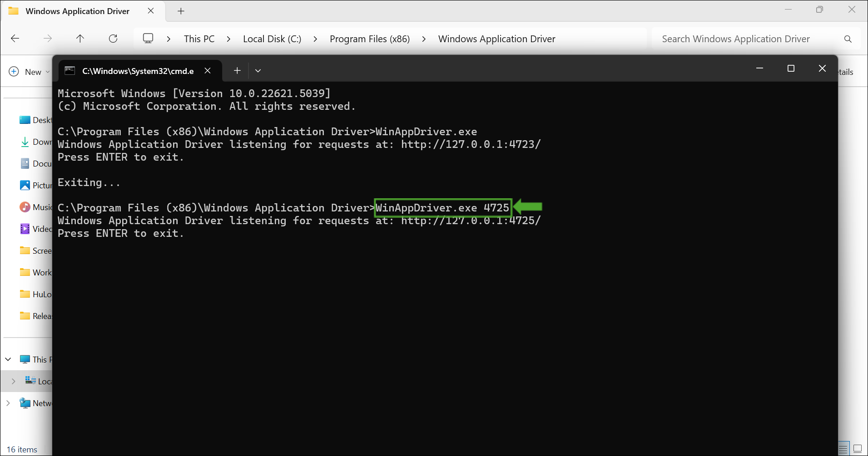Viewport: 868px width, 456px height.
Task: Expand the This PC tree node
Action: click(8, 359)
